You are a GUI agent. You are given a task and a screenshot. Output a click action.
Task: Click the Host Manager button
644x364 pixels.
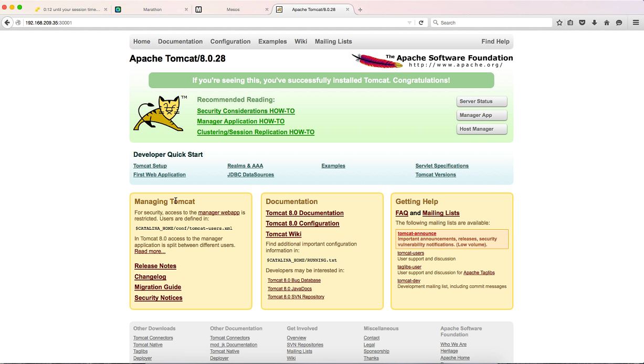pos(482,129)
